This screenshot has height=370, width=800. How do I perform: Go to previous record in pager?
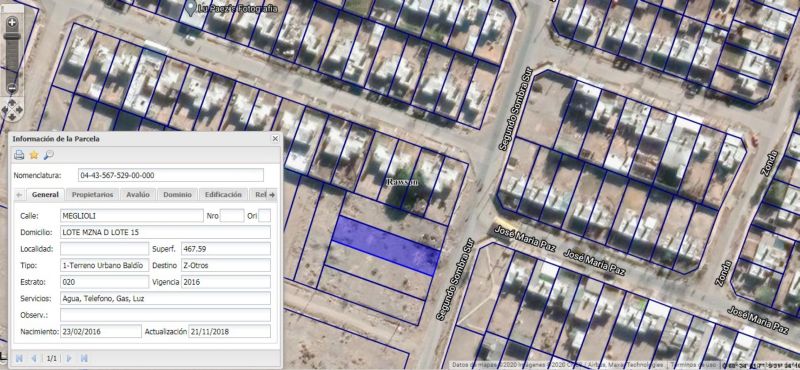coord(34,358)
